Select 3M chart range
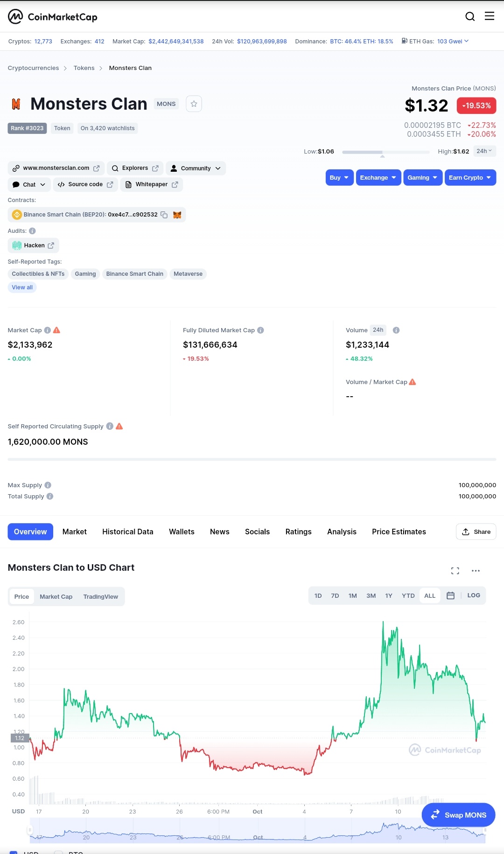The image size is (504, 854). click(x=371, y=595)
